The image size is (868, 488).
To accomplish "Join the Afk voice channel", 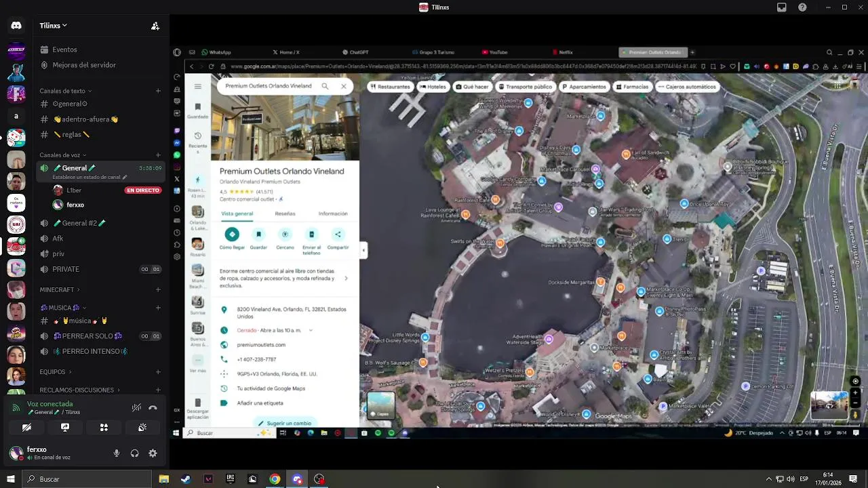I will tap(100, 239).
